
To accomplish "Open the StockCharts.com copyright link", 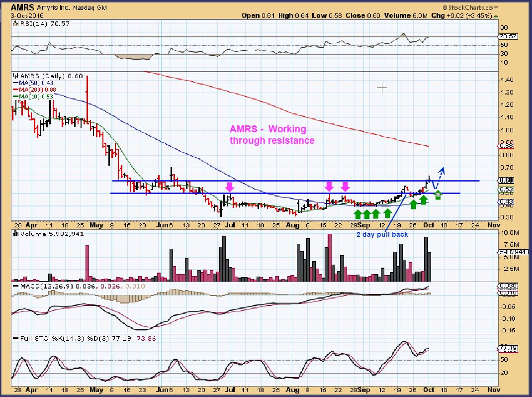I will (x=470, y=7).
